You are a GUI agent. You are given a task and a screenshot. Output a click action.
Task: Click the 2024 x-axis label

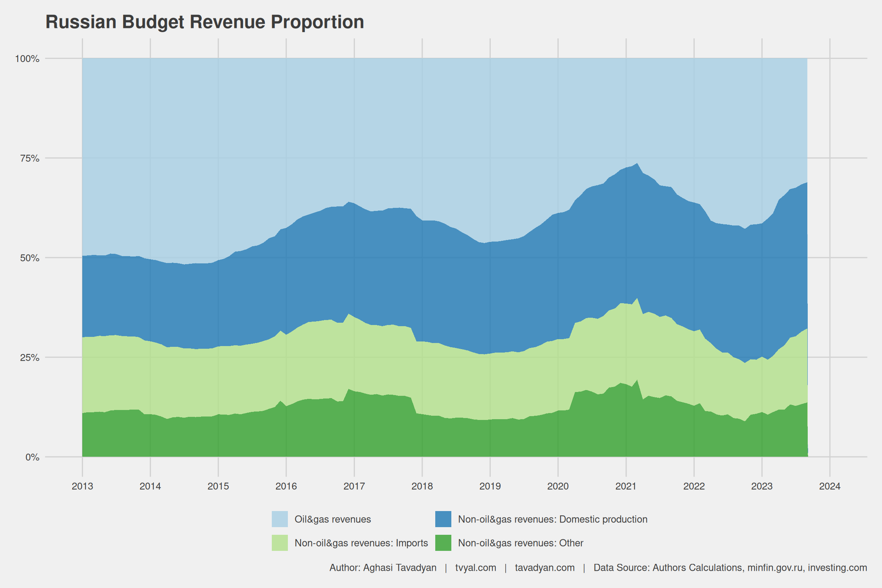pos(830,486)
